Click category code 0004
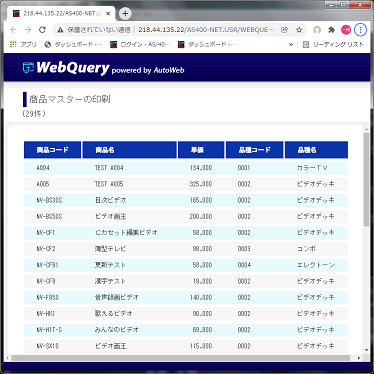The height and width of the screenshot is (374, 374). (244, 265)
